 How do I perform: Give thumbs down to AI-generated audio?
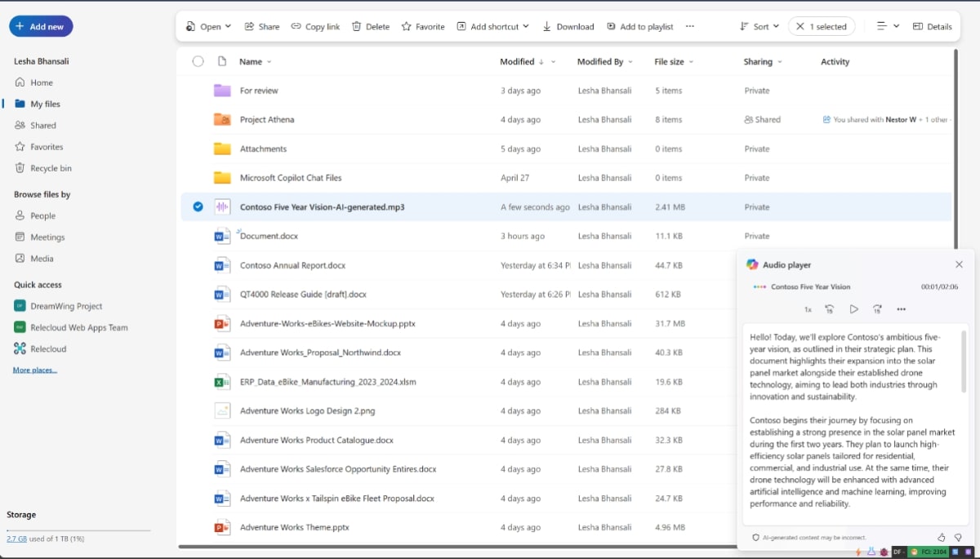[958, 538]
